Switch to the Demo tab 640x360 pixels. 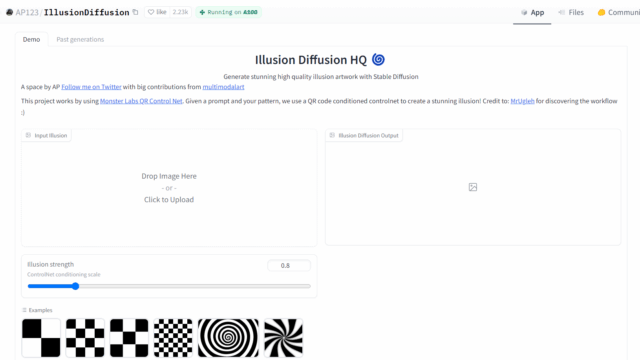(x=31, y=39)
